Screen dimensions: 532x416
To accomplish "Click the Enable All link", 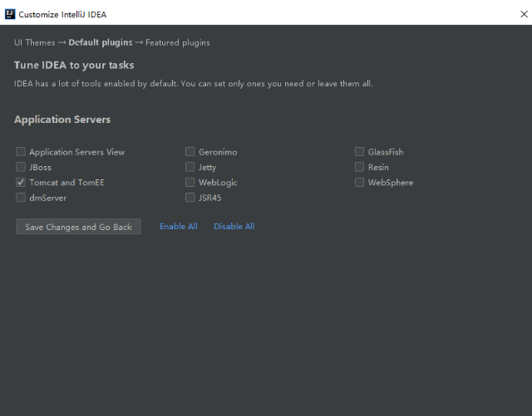I will click(x=179, y=226).
